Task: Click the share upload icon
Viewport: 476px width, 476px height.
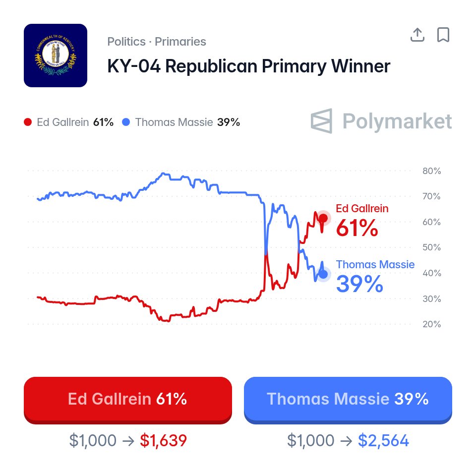Action: (x=417, y=35)
